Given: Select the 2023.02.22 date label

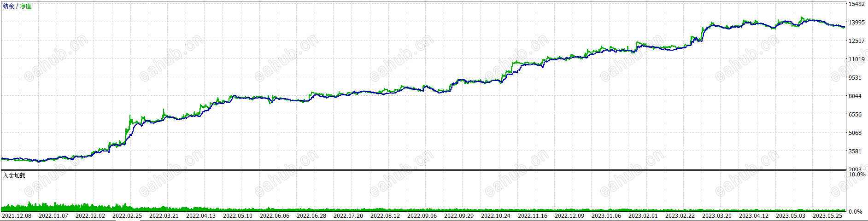Looking at the screenshot, I should click(x=680, y=216).
